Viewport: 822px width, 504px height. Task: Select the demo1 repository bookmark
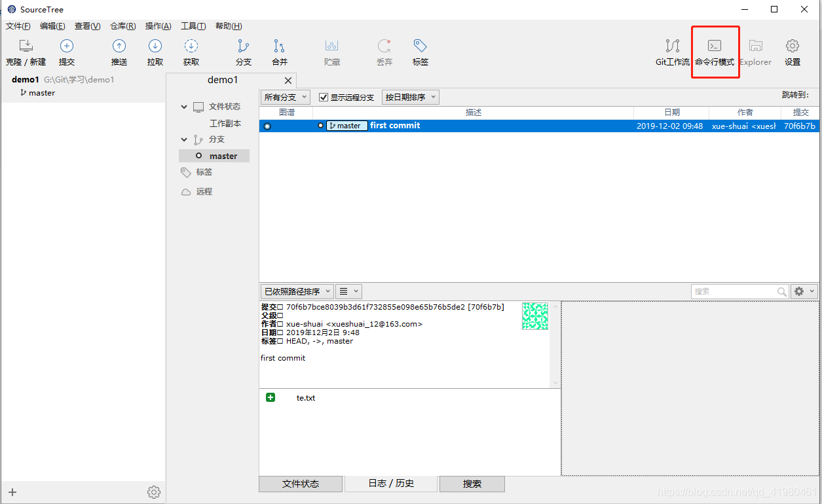coord(63,80)
